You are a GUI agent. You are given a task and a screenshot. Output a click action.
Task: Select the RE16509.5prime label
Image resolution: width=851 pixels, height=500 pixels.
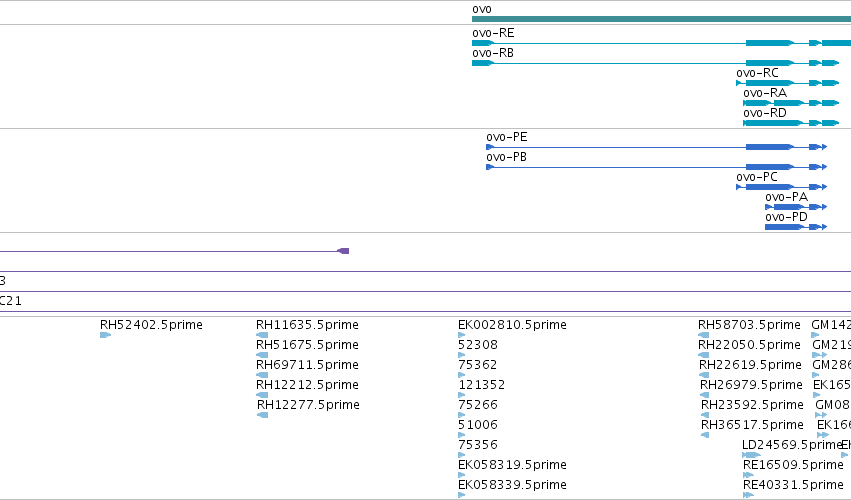click(x=793, y=465)
